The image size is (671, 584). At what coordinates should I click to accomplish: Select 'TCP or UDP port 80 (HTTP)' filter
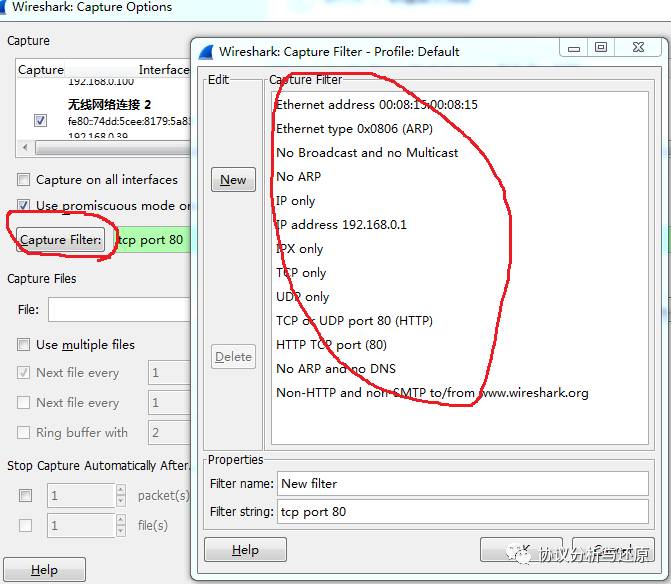pyautogui.click(x=354, y=320)
